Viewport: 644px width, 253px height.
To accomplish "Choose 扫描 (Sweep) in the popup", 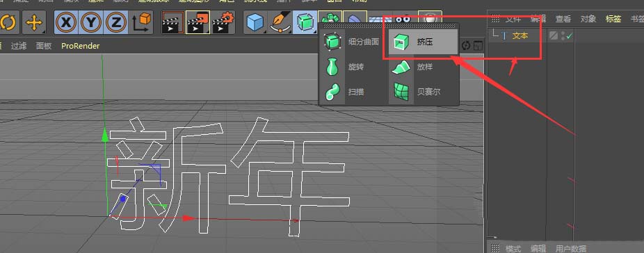I will pos(354,92).
